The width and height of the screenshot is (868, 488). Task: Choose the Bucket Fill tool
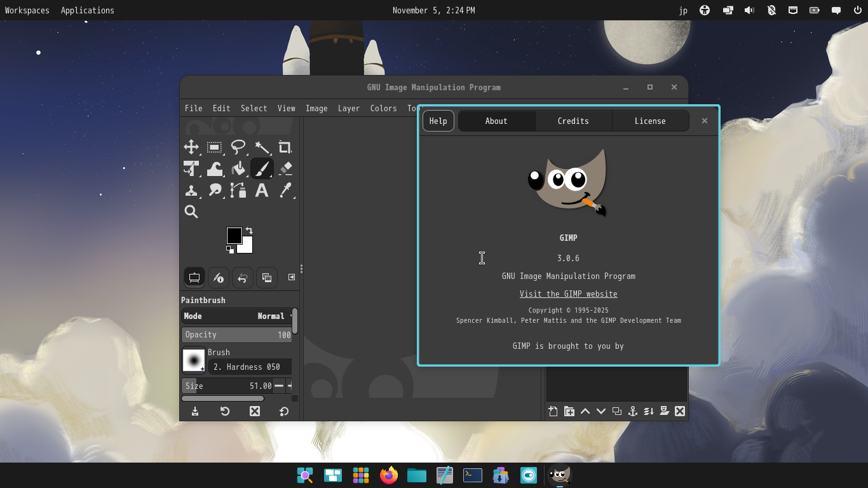click(238, 168)
